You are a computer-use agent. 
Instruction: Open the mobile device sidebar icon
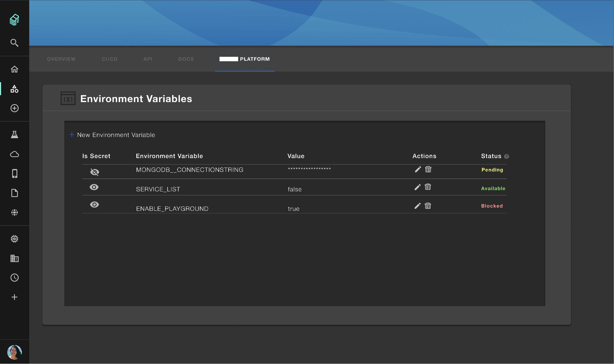tap(14, 173)
